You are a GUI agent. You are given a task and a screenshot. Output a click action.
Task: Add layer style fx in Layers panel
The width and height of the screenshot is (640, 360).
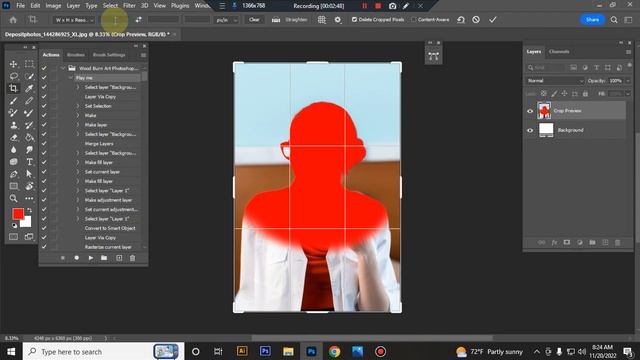[x=554, y=242]
